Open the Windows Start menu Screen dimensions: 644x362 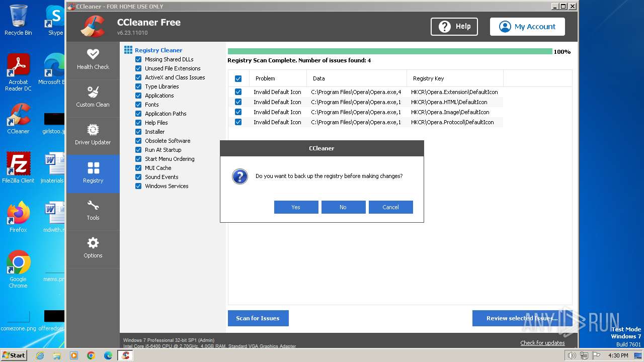14,355
